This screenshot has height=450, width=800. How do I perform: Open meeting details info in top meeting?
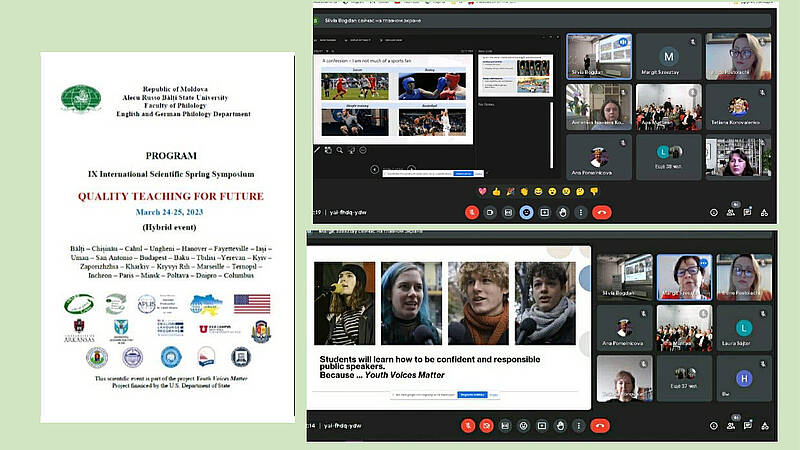(x=712, y=212)
